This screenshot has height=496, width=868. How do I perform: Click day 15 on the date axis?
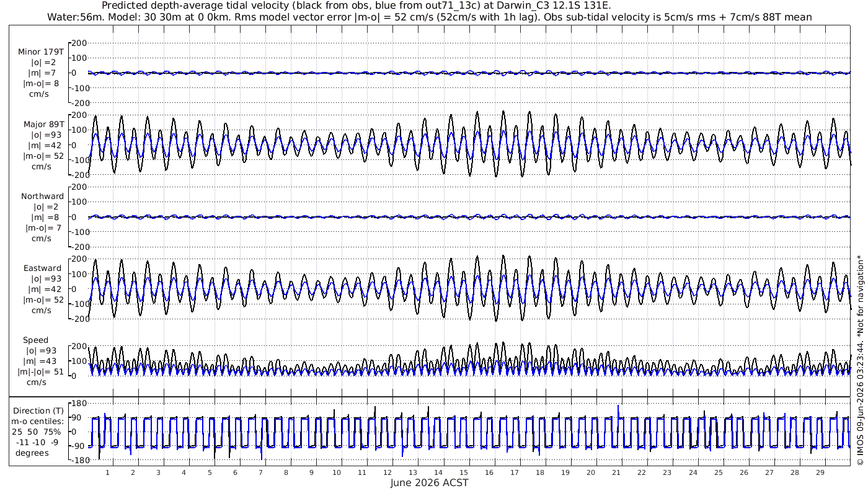[463, 472]
